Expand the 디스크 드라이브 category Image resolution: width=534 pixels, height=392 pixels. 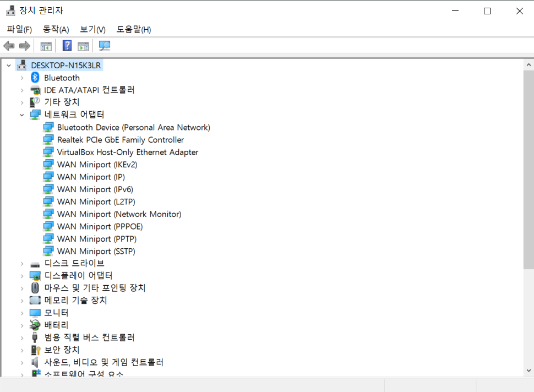click(x=22, y=264)
